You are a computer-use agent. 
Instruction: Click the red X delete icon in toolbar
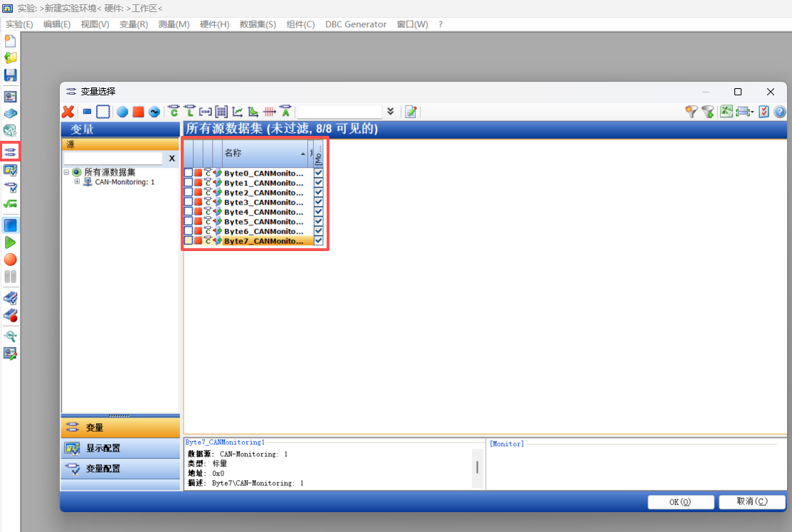(x=68, y=112)
